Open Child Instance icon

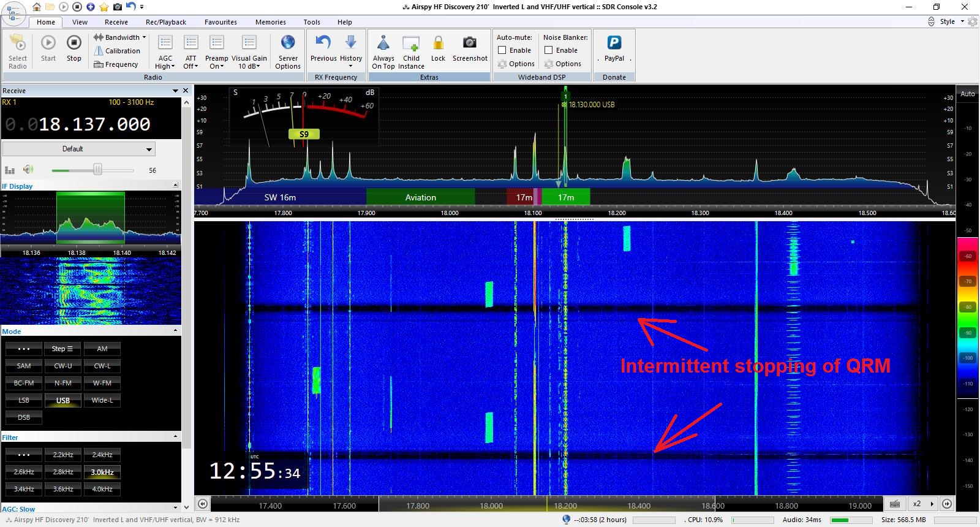pos(411,43)
